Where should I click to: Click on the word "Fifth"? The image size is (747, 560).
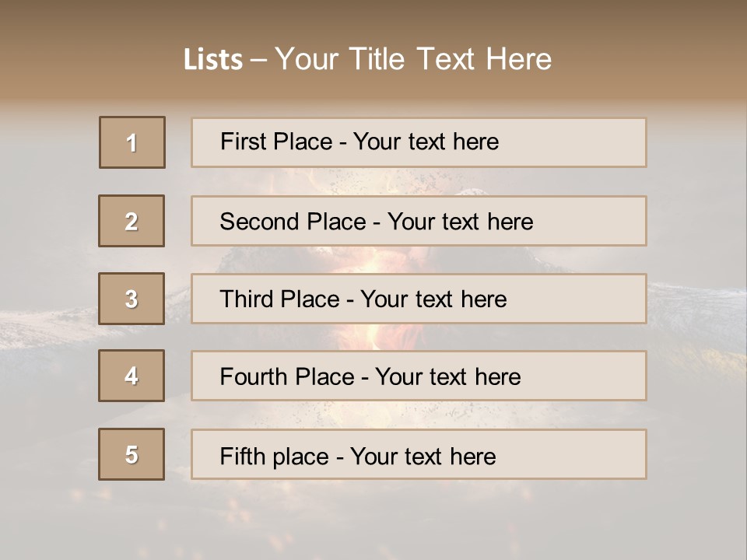243,456
